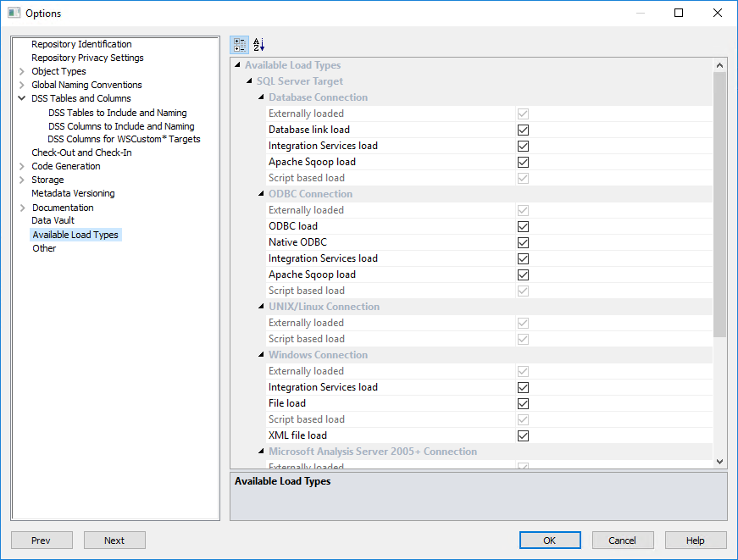Toggle Native ODBC checkbox

523,242
